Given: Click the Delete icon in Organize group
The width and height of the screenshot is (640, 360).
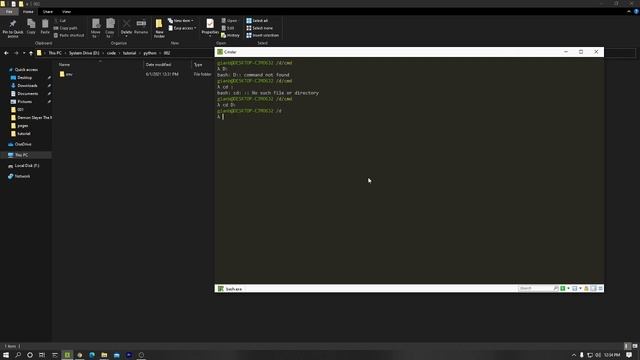Looking at the screenshot, I should (126, 27).
